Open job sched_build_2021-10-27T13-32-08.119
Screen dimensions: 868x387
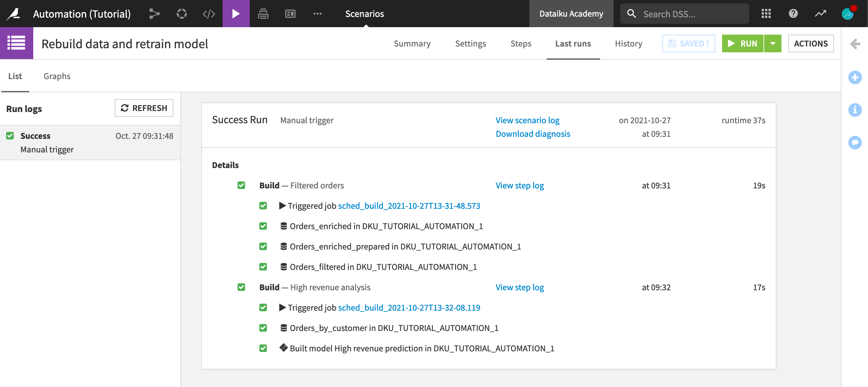(409, 308)
